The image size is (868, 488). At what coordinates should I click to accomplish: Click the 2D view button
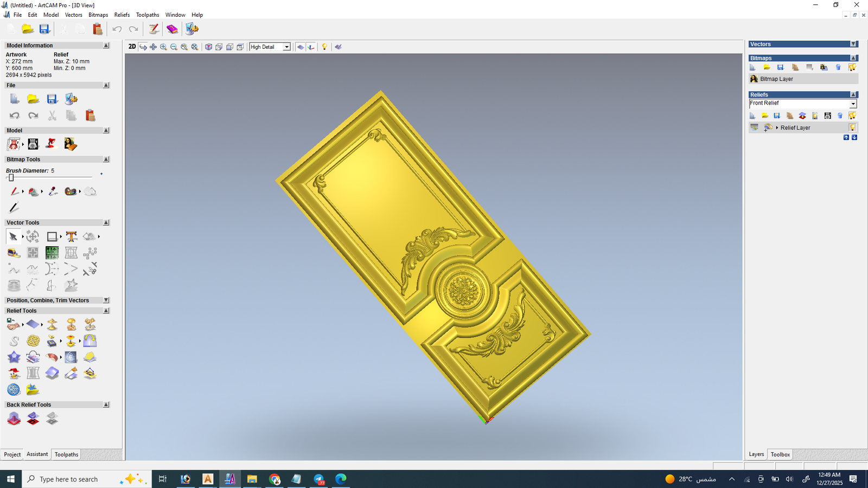click(132, 47)
